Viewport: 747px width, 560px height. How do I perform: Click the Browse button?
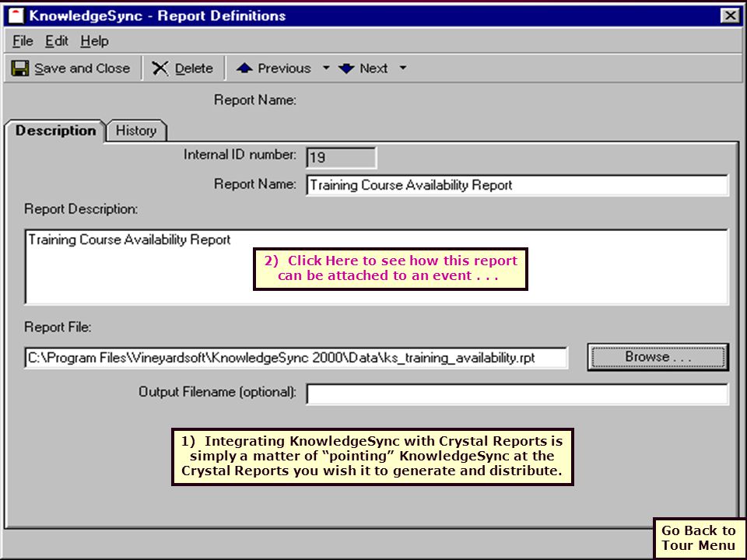(658, 357)
